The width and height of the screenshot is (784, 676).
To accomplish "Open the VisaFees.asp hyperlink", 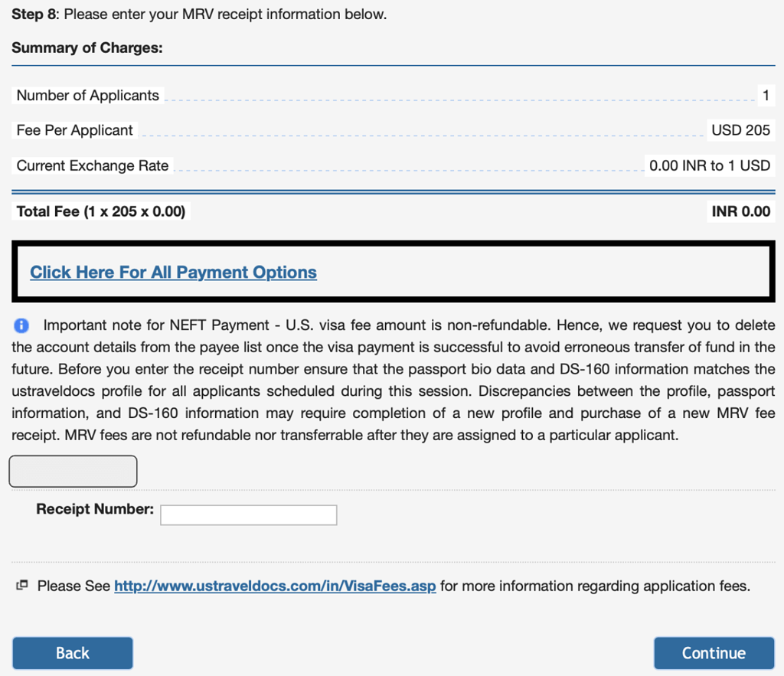I will click(275, 586).
